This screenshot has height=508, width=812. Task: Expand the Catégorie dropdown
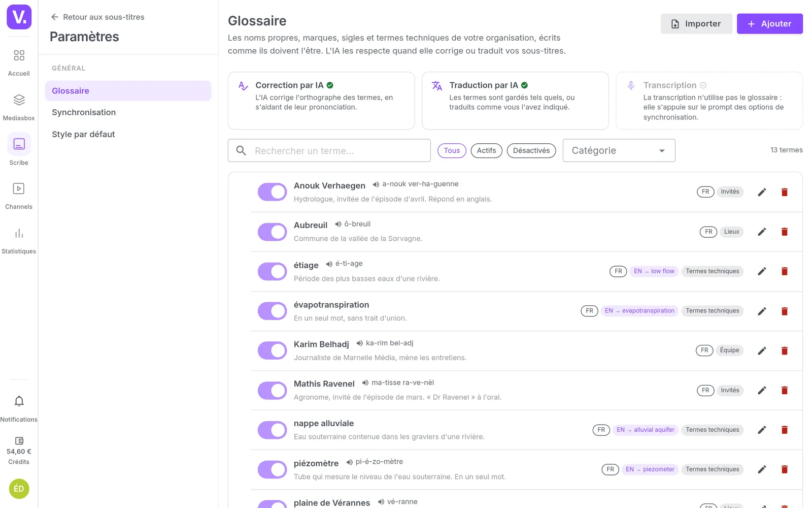pos(619,150)
